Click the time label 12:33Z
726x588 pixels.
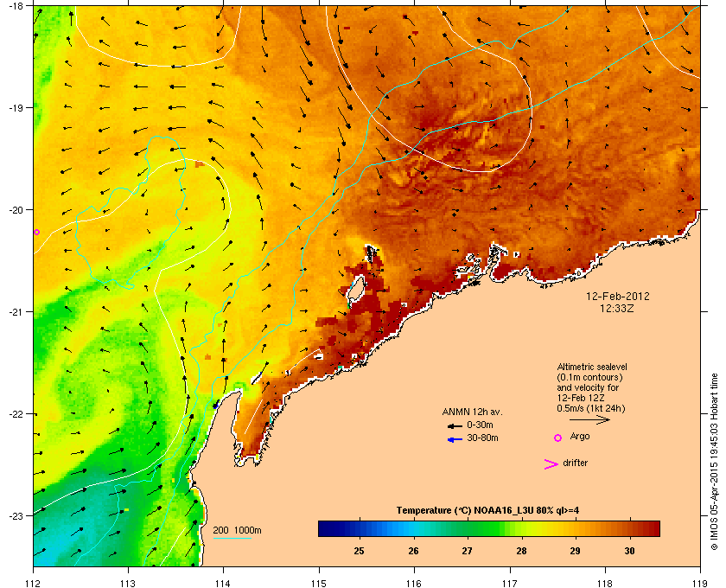[617, 308]
